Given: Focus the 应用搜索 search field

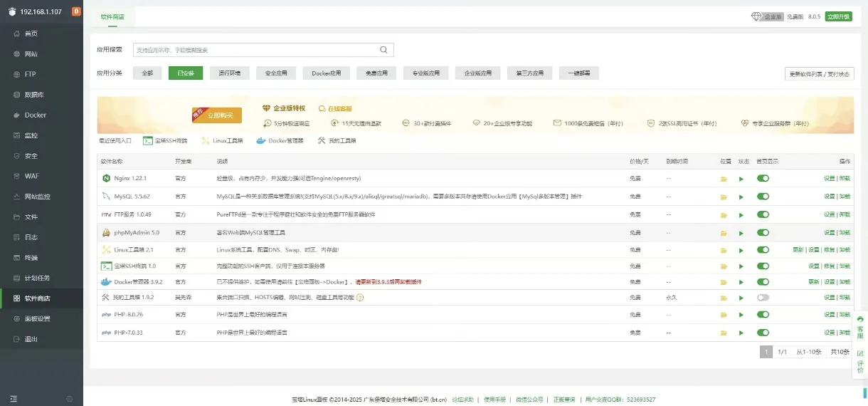Looking at the screenshot, I should (x=263, y=50).
